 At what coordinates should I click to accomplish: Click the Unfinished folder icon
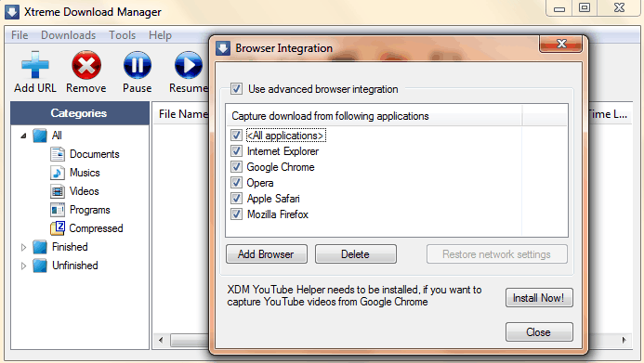[40, 266]
